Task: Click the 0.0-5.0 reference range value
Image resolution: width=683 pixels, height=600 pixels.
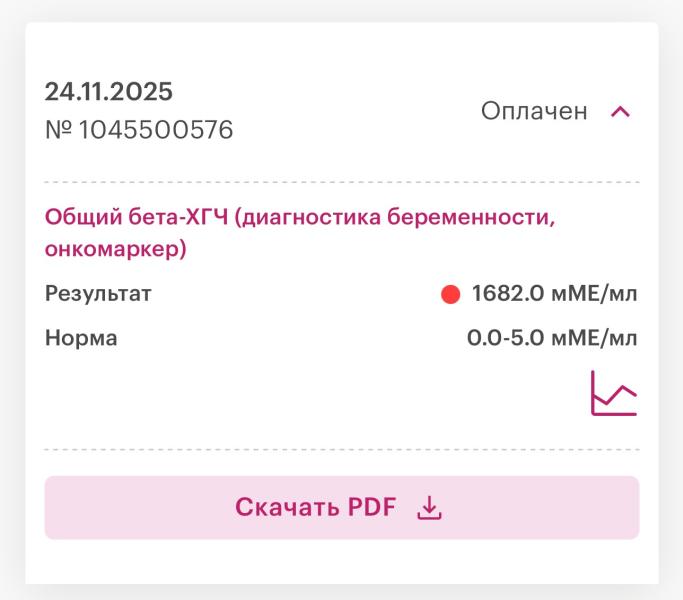Action: pos(505,338)
